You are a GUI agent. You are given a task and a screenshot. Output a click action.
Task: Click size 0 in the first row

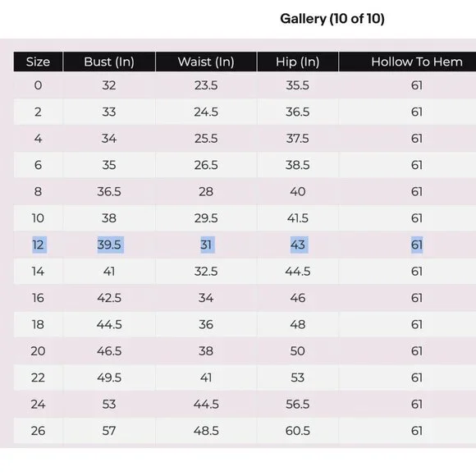click(x=38, y=85)
